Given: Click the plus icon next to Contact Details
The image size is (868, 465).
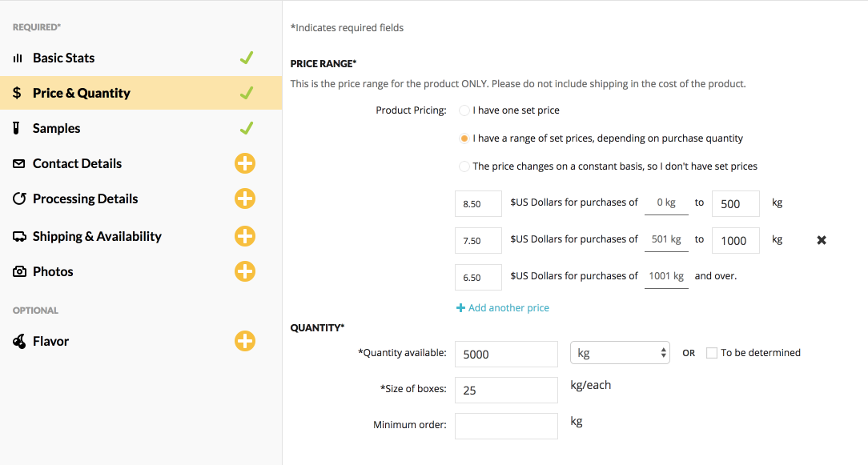Looking at the screenshot, I should click(245, 163).
